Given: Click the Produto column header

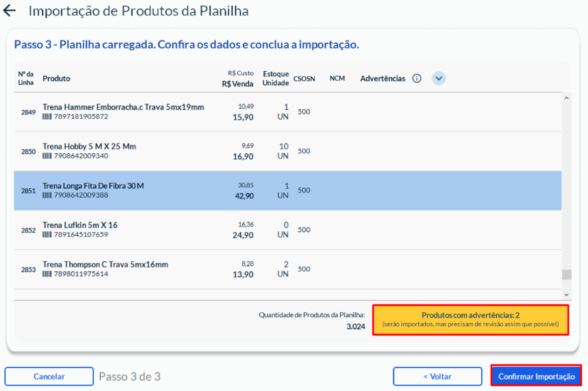Looking at the screenshot, I should [x=57, y=78].
